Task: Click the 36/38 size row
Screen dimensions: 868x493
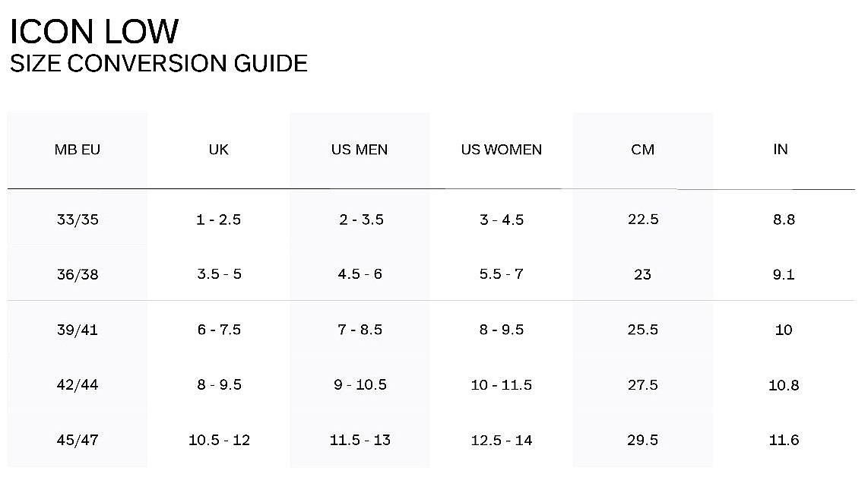Action: click(431, 274)
